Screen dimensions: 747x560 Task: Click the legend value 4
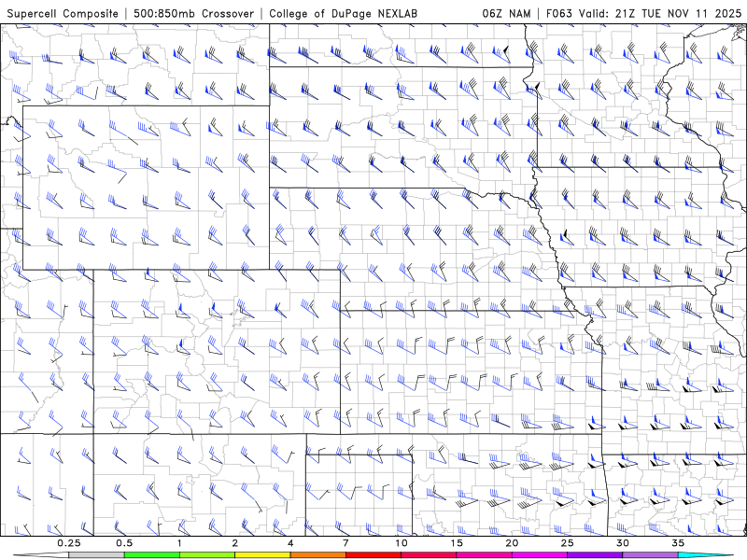[x=290, y=543]
